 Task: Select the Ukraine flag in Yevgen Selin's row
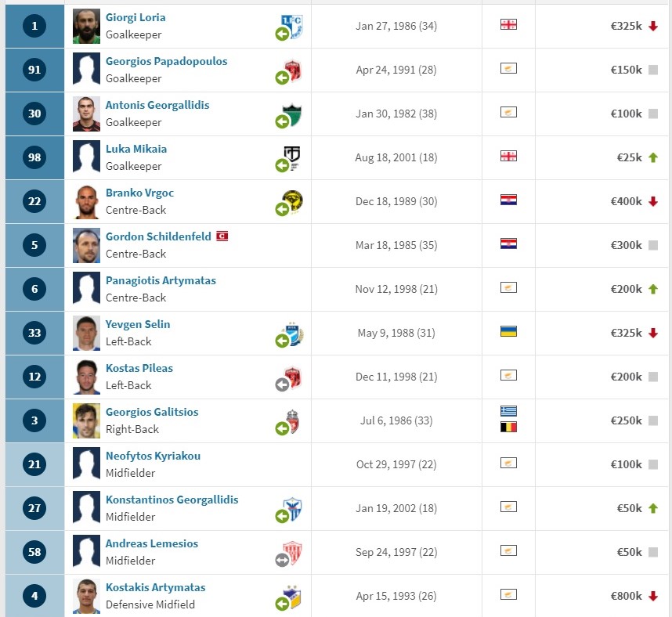[508, 332]
